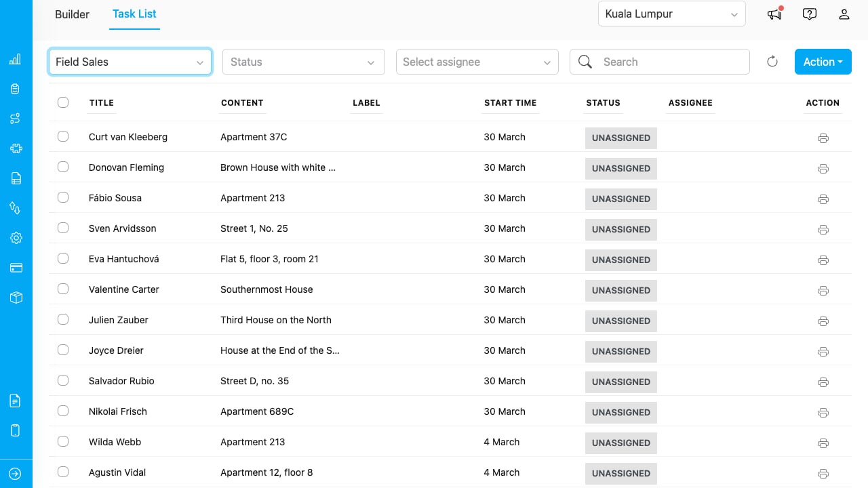Open the mobile phone sidebar icon
This screenshot has height=488, width=868.
pyautogui.click(x=16, y=430)
